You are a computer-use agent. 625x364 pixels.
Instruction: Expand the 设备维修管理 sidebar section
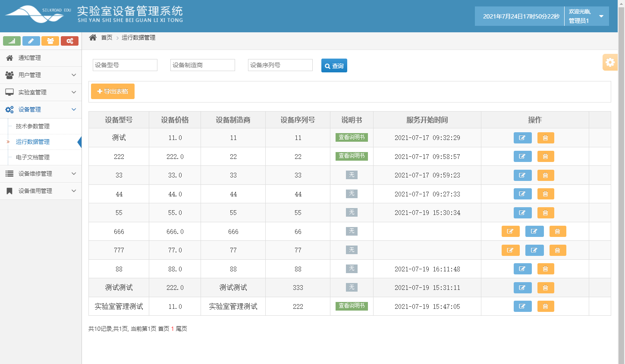coord(41,174)
